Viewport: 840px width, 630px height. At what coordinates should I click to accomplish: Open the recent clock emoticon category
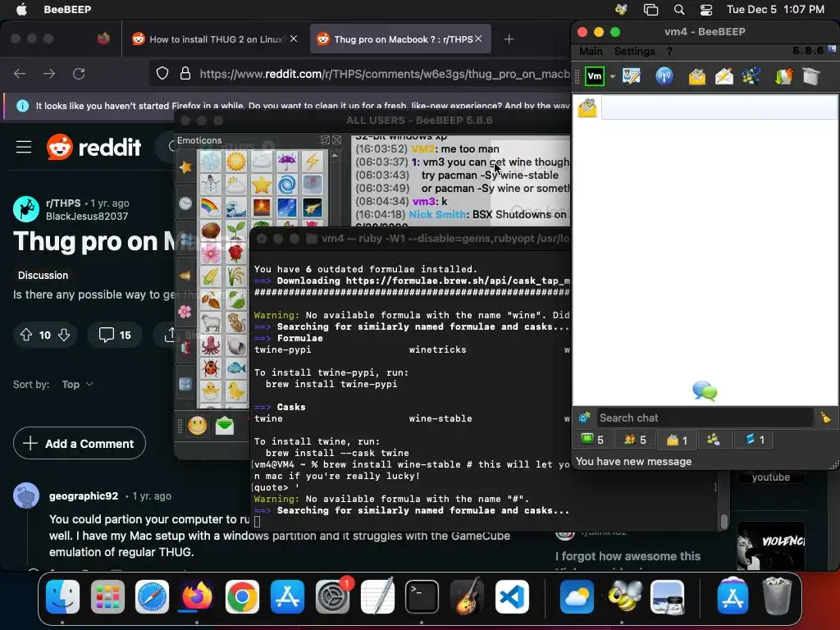pos(185,203)
